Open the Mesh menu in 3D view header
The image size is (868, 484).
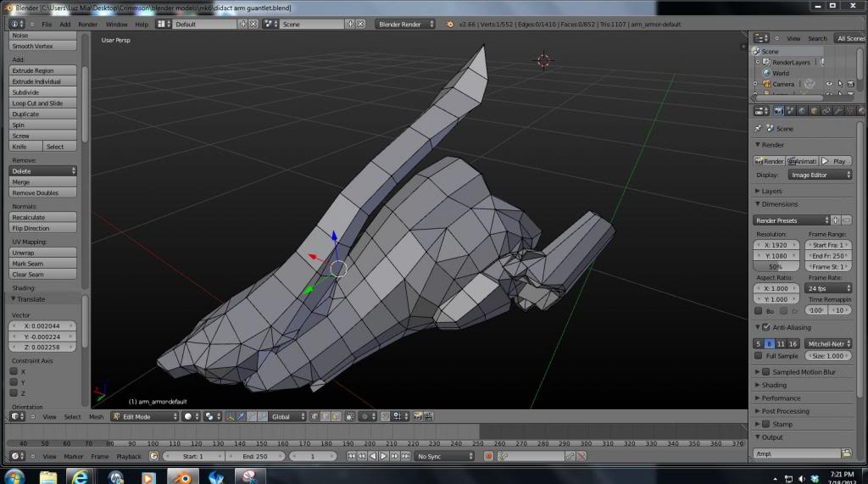point(96,417)
